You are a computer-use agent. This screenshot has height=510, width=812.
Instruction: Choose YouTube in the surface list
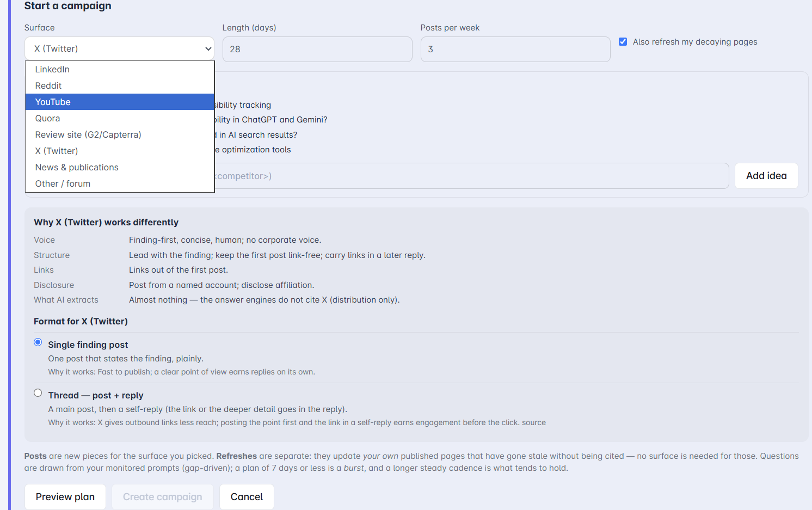pyautogui.click(x=120, y=102)
